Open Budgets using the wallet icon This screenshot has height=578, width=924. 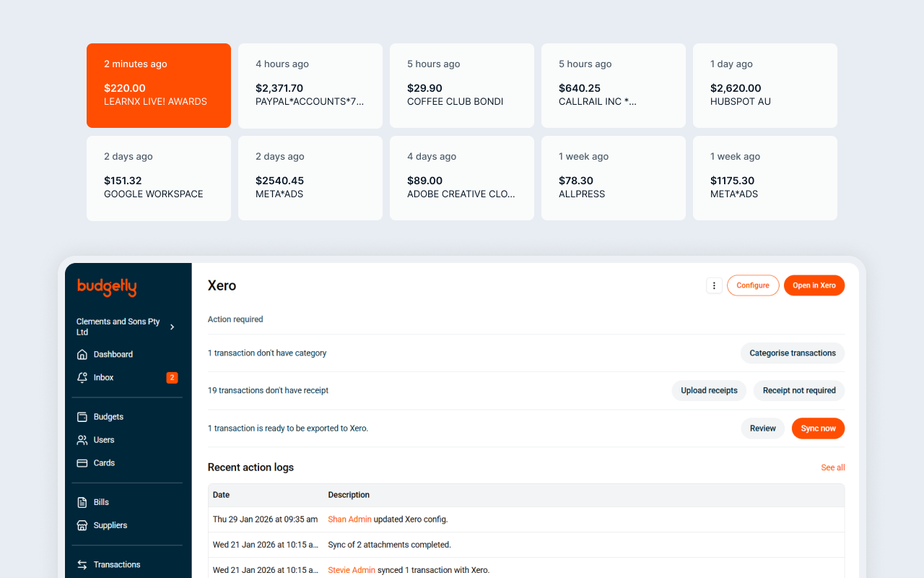coord(82,416)
